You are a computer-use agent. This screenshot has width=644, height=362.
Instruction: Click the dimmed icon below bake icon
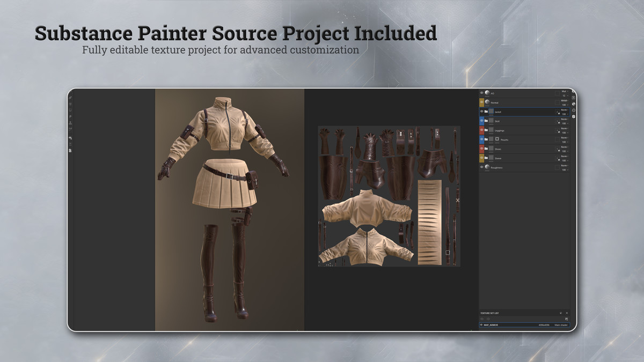pos(70,144)
